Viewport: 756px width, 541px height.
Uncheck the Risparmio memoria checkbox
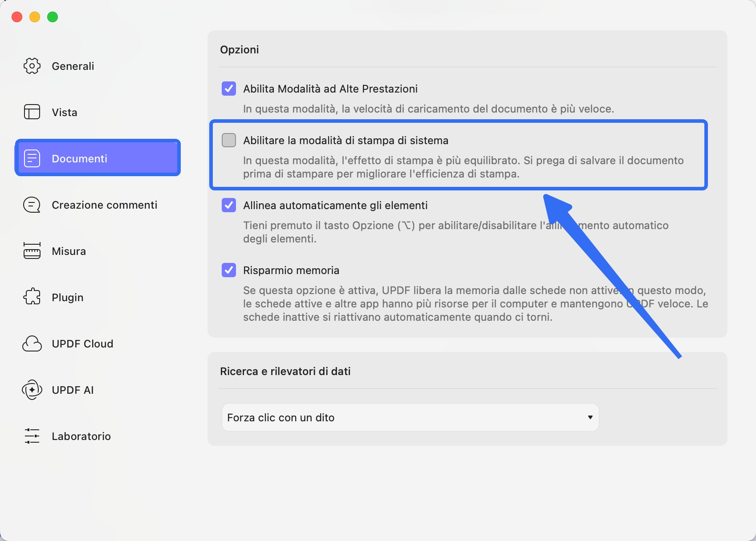pos(229,270)
